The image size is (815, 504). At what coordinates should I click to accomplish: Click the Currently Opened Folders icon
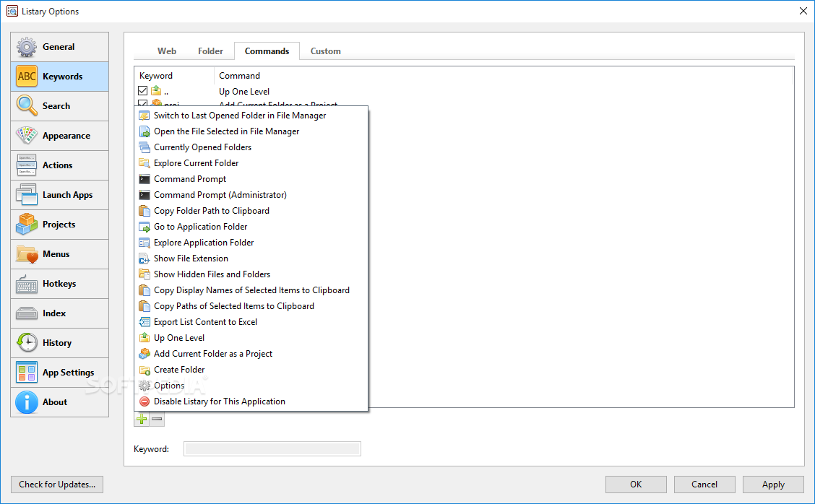[x=145, y=147]
